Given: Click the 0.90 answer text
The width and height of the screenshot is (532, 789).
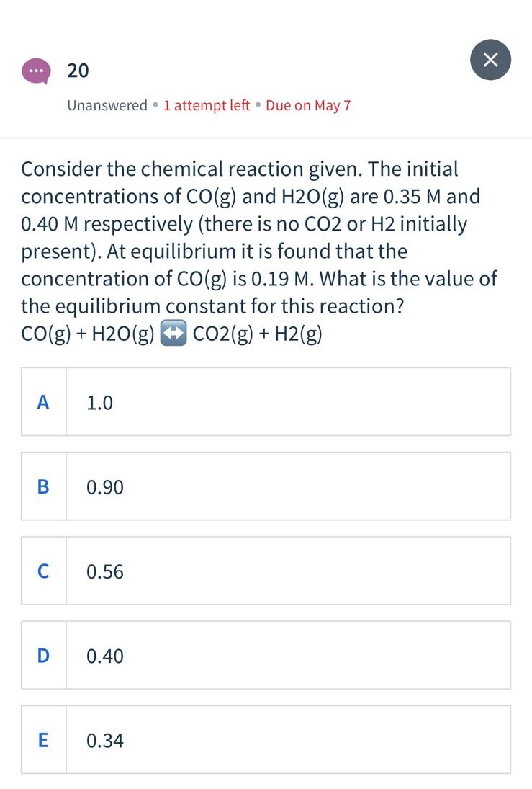Looking at the screenshot, I should point(104,486).
